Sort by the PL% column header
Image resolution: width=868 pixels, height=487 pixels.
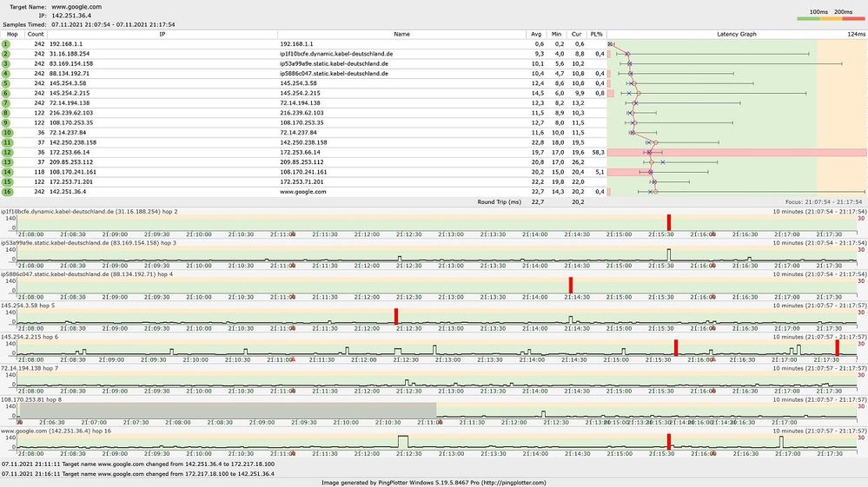click(x=596, y=34)
